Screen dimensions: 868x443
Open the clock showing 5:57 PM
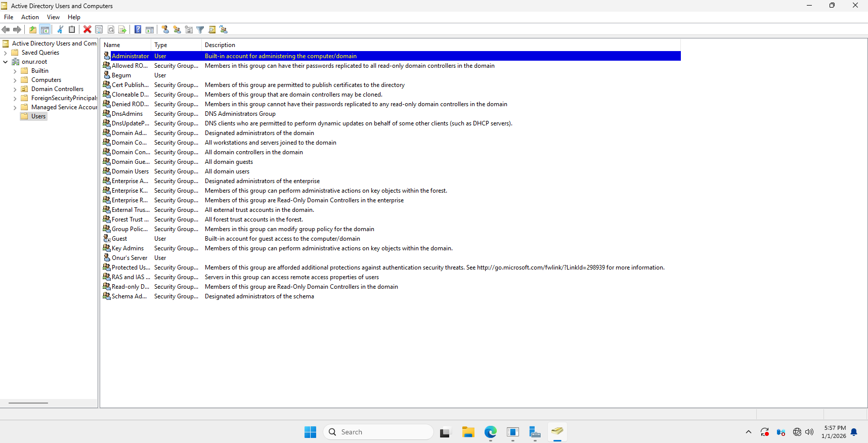(x=834, y=432)
